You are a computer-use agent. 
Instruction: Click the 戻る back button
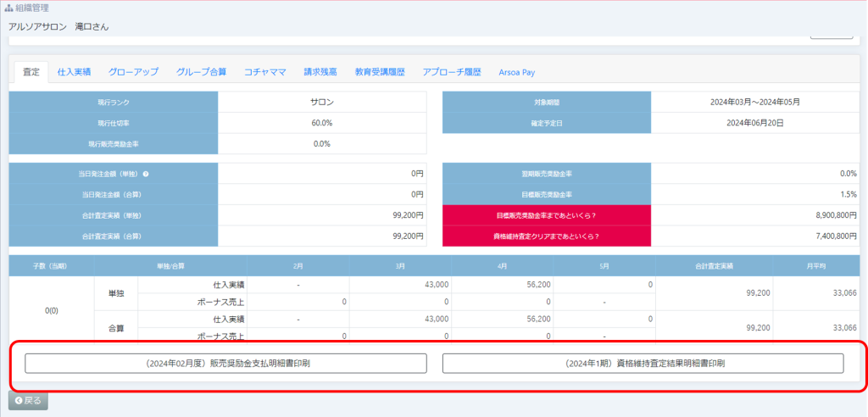click(x=28, y=400)
